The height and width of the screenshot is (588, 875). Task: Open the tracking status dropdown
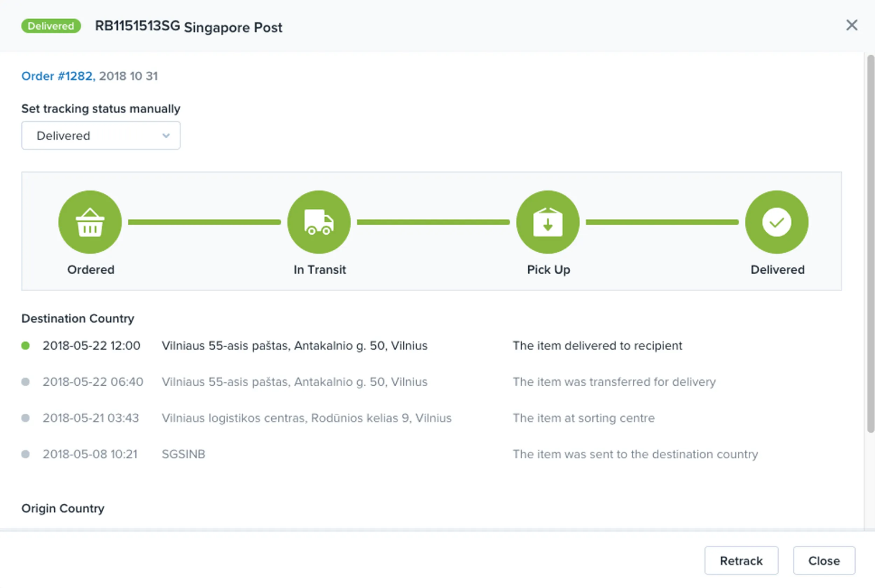tap(101, 135)
